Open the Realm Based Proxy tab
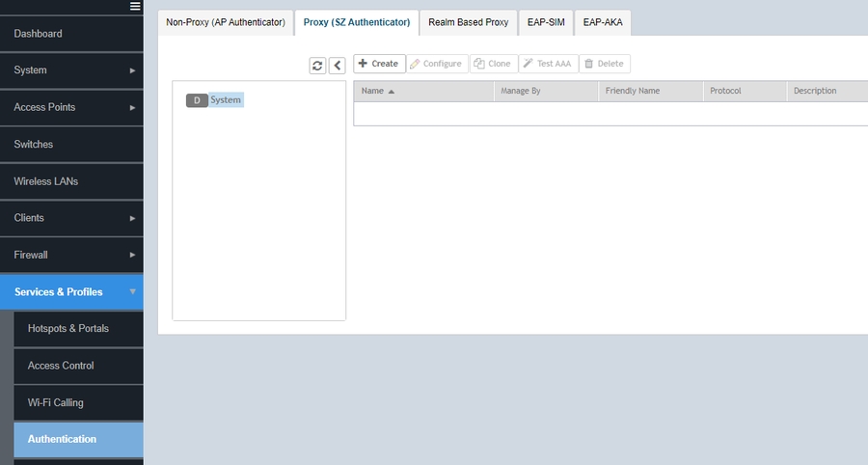This screenshot has width=868, height=465. tap(468, 22)
